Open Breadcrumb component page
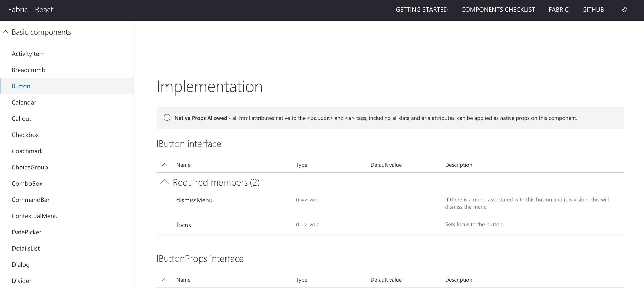The height and width of the screenshot is (292, 644). click(29, 70)
